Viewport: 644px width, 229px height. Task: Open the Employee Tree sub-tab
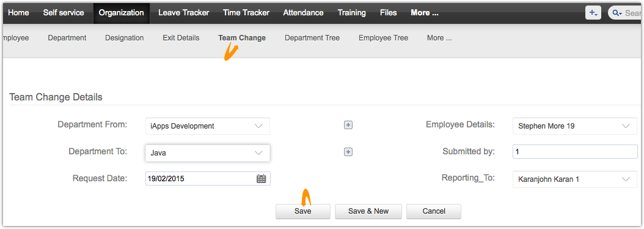point(383,38)
